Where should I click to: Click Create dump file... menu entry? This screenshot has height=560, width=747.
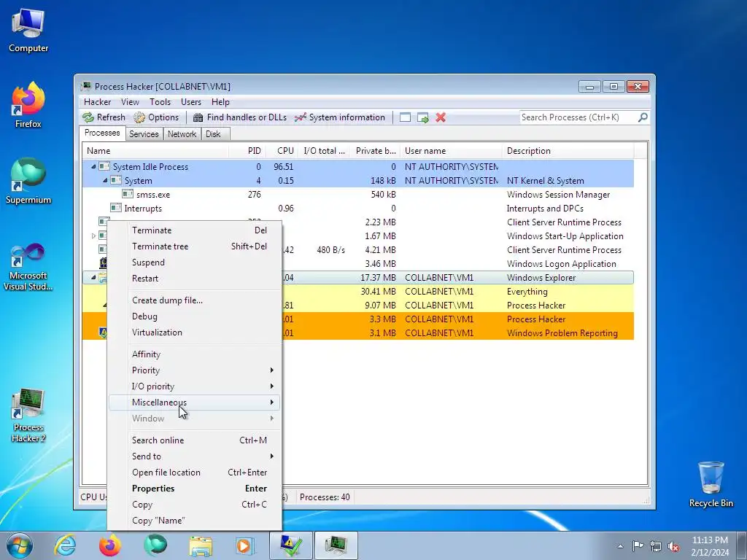click(194, 300)
